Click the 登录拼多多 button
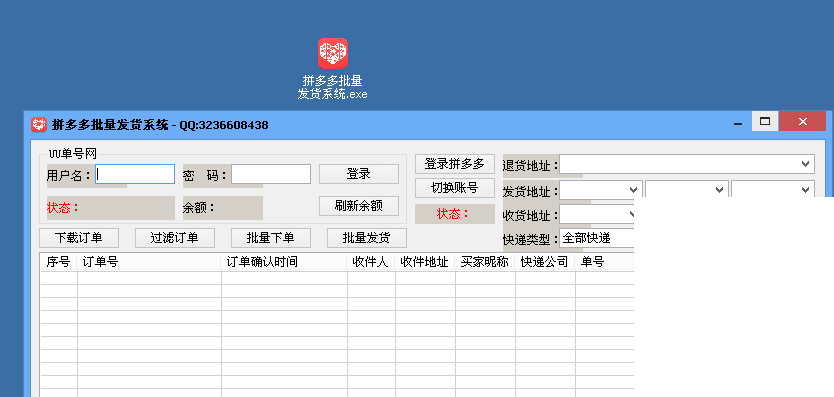 pyautogui.click(x=455, y=164)
